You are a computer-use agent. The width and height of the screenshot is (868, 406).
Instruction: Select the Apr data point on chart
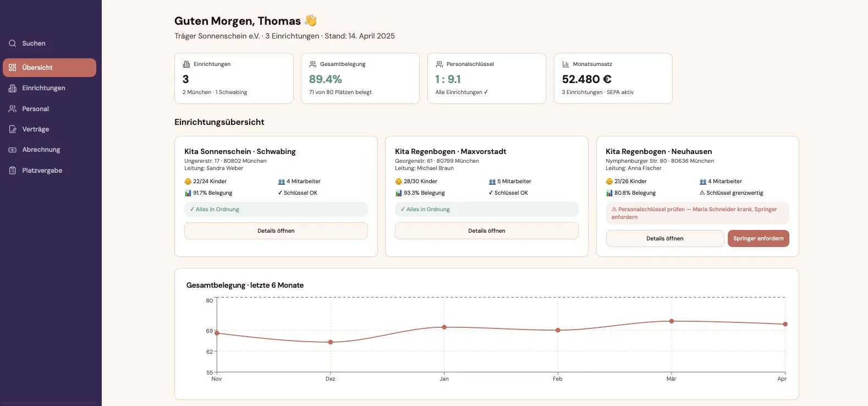785,324
